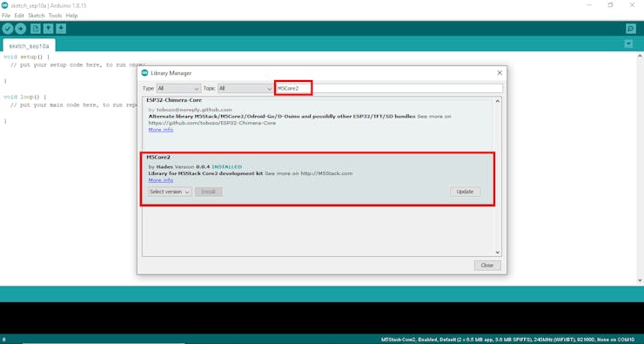Select the ESP32-Chimera-Core library title
The height and width of the screenshot is (344, 644).
tap(174, 100)
